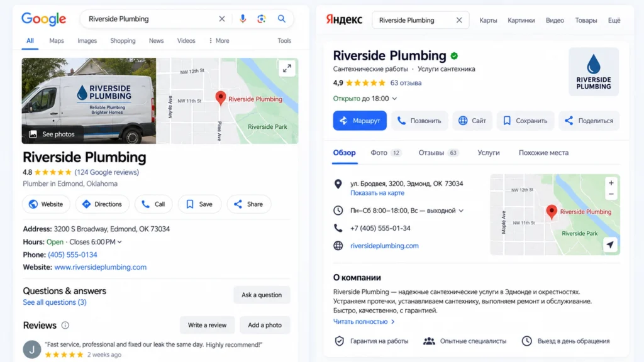Open Yandex Картинки tab
This screenshot has width=644, height=362.
[521, 20]
